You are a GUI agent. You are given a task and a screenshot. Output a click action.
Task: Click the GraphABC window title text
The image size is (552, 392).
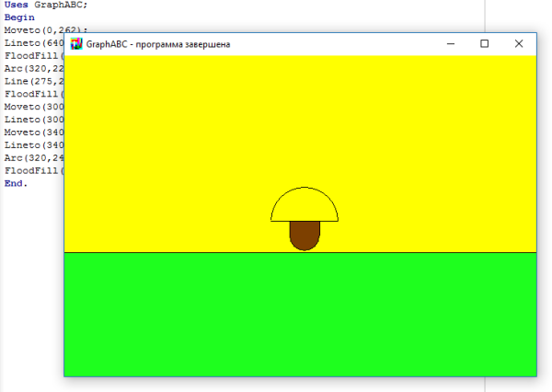tap(158, 43)
